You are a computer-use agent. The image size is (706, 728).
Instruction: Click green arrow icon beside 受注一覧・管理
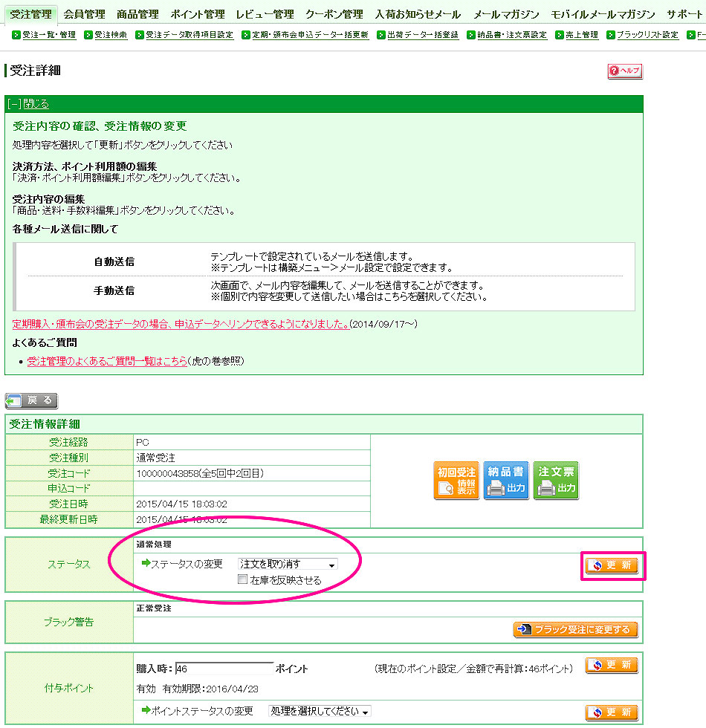tap(16, 35)
